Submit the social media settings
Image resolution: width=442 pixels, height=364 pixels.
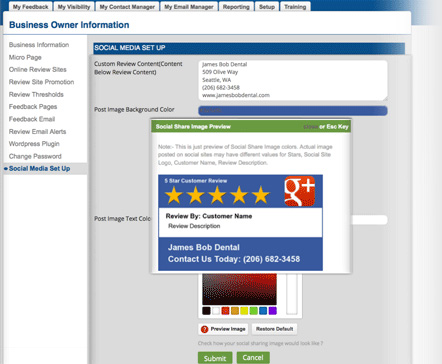point(215,358)
